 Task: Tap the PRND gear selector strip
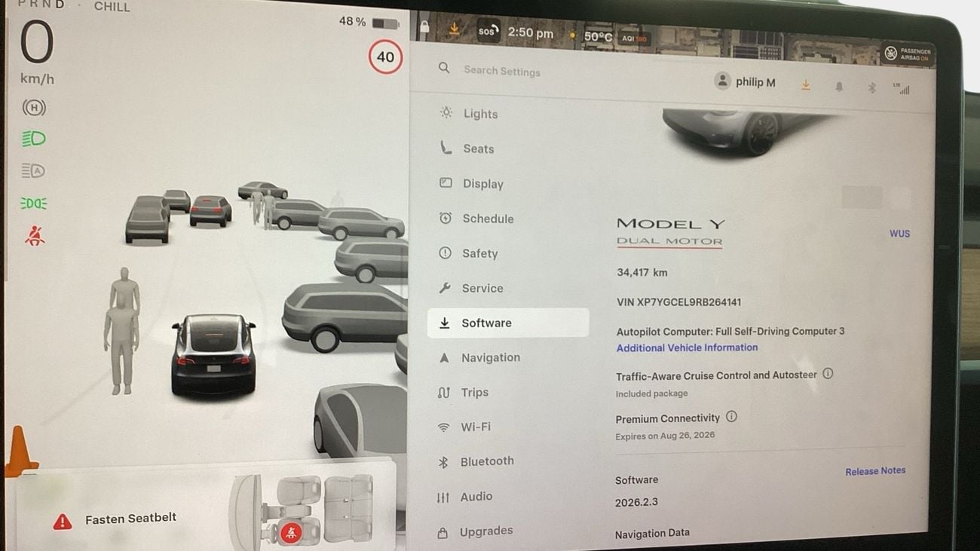[x=41, y=5]
